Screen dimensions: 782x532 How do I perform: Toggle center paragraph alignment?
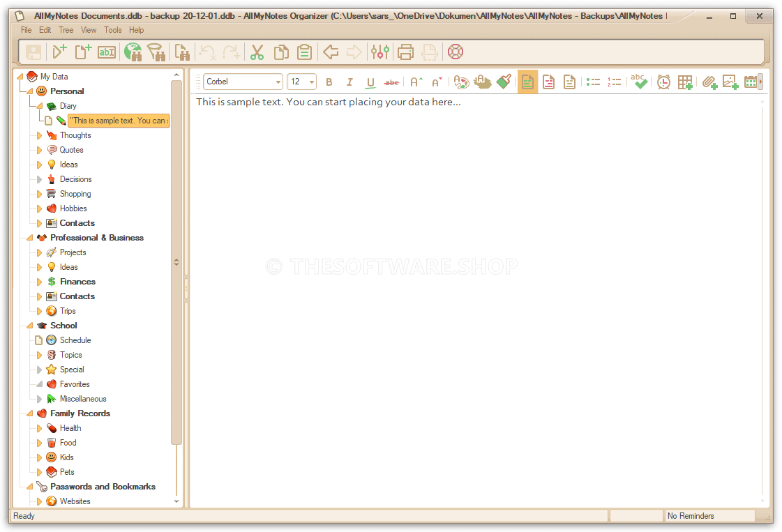coord(548,82)
